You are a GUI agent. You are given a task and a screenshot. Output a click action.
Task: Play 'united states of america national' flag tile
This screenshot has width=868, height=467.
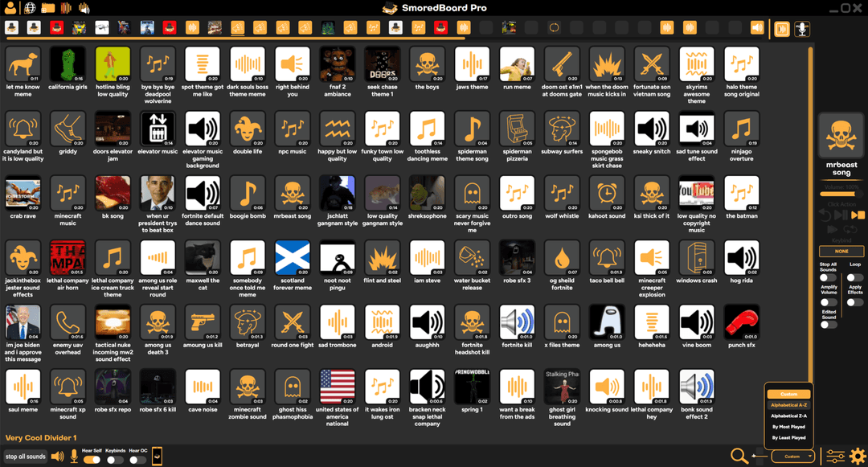pos(337,387)
